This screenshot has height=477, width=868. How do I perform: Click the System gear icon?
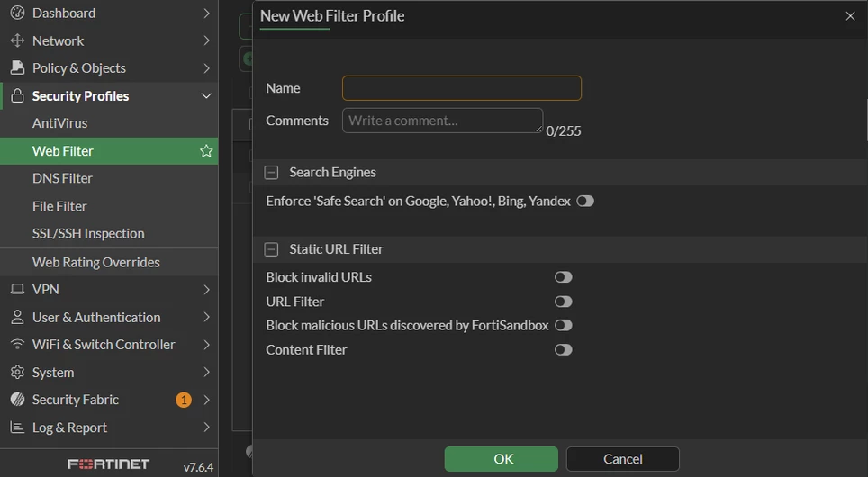click(17, 372)
